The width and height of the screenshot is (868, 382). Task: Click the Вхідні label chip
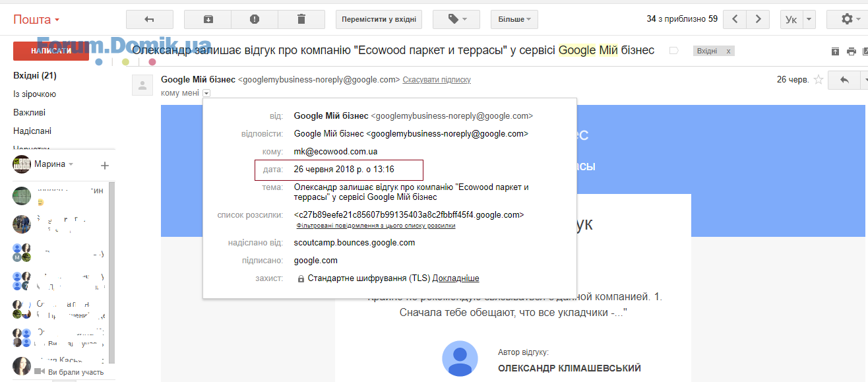pos(707,51)
